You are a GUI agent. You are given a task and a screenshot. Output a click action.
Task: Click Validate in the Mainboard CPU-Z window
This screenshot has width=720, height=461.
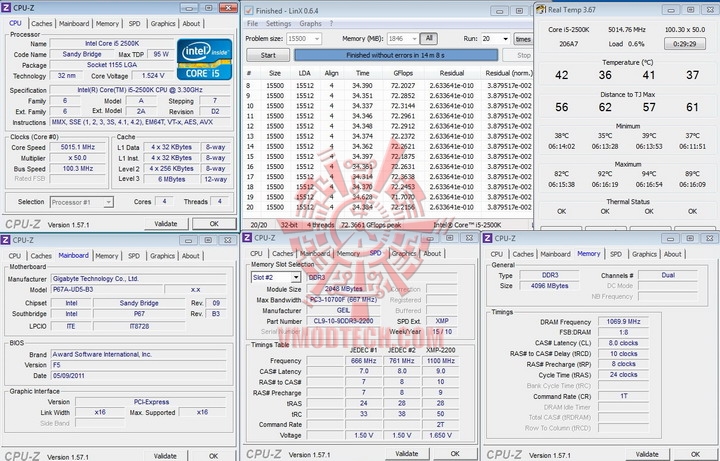[165, 455]
